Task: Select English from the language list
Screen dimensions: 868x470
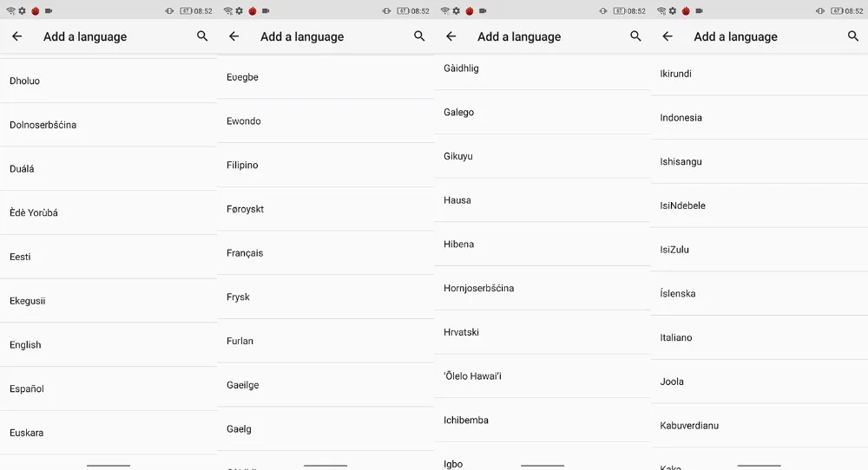Action: tap(108, 344)
